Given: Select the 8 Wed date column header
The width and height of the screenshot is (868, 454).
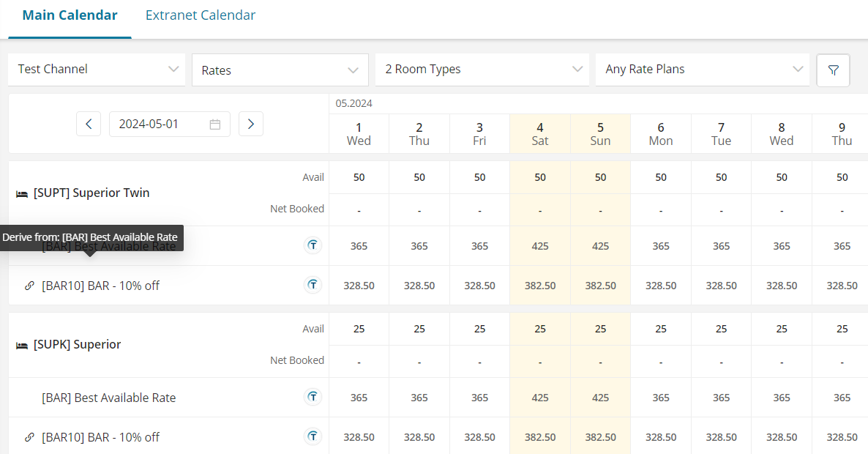Looking at the screenshot, I should tap(781, 134).
